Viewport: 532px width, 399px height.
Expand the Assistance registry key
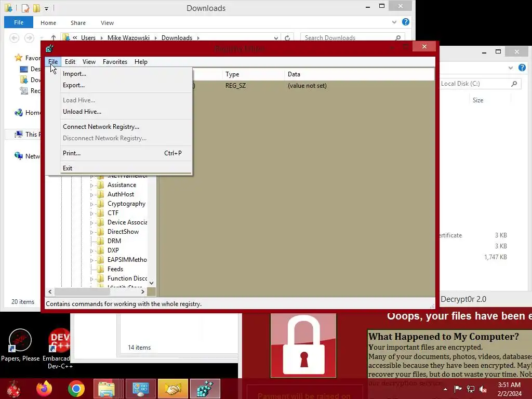coord(91,185)
